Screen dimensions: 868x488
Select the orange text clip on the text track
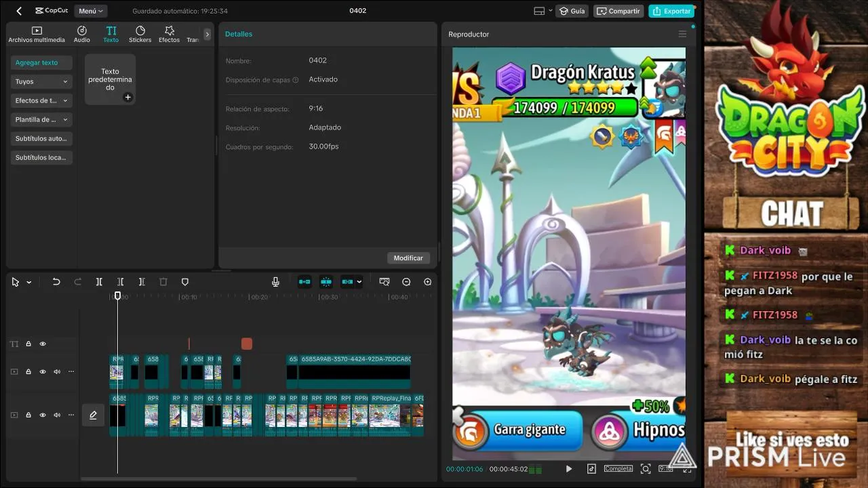[247, 344]
